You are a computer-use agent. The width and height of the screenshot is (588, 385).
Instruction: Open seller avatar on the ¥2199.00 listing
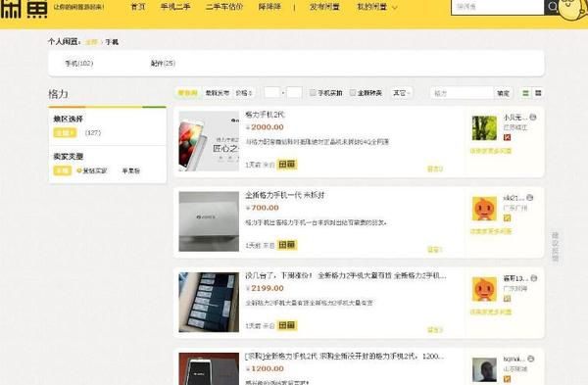point(484,289)
